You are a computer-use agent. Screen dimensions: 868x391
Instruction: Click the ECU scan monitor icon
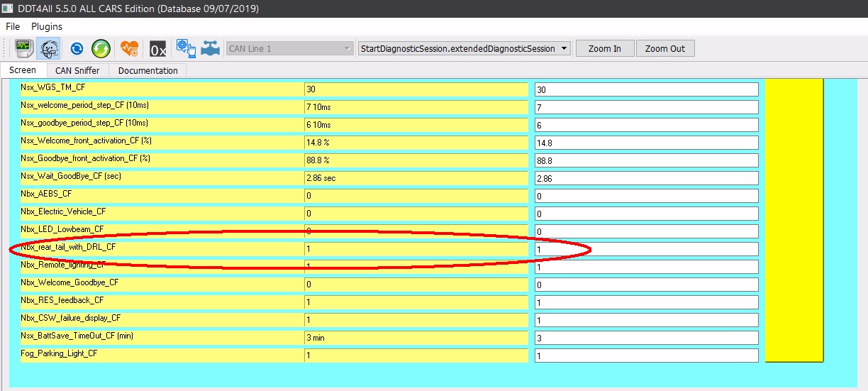24,49
